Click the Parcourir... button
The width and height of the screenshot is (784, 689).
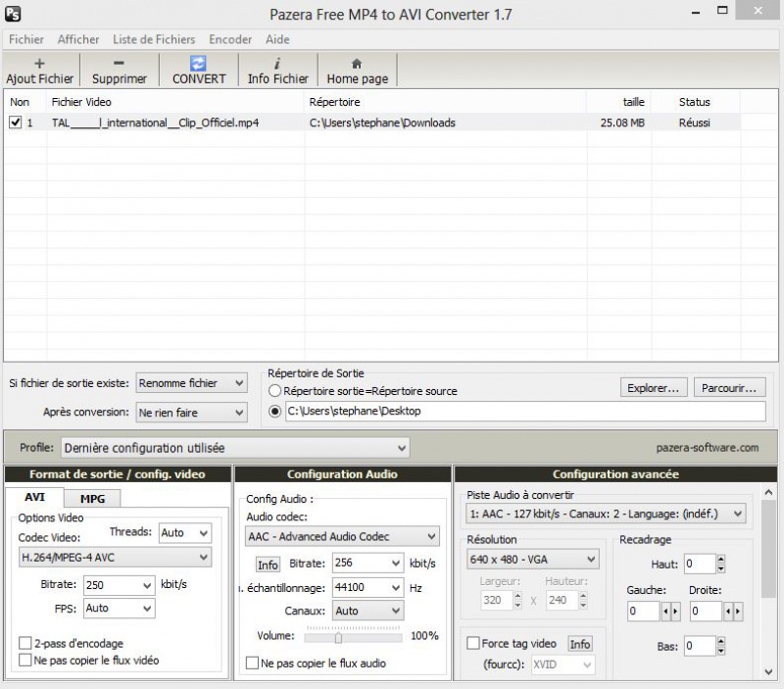coord(730,388)
